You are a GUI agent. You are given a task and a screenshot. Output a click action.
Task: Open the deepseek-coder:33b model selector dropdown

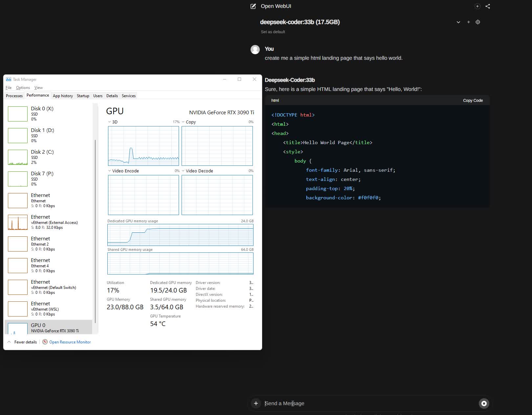pos(458,22)
